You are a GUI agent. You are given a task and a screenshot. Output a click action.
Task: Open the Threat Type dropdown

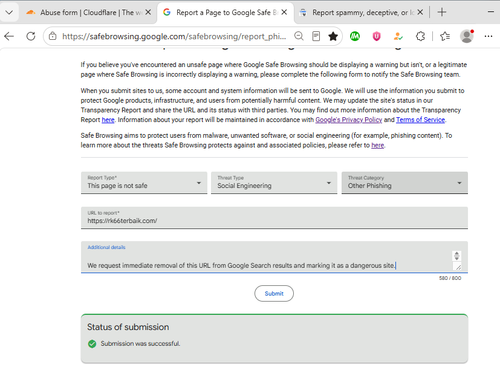(x=274, y=183)
